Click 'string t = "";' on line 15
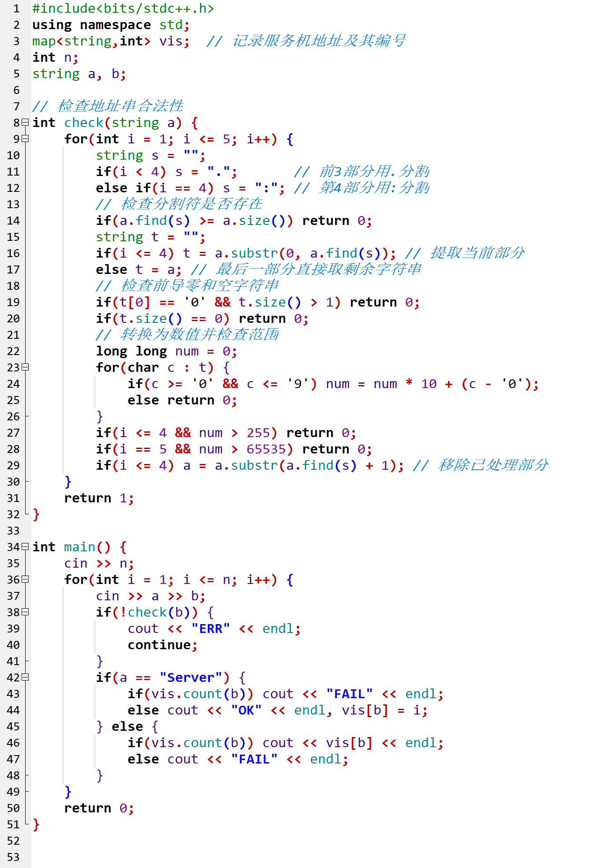The width and height of the screenshot is (604, 868). (x=150, y=237)
